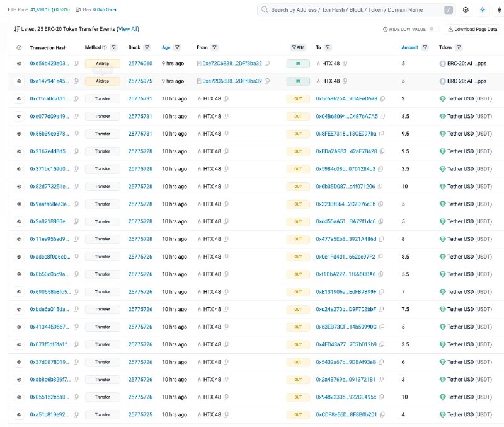
Task: Click Airdrop method badge for 0xd56b423e03
Action: (x=103, y=64)
